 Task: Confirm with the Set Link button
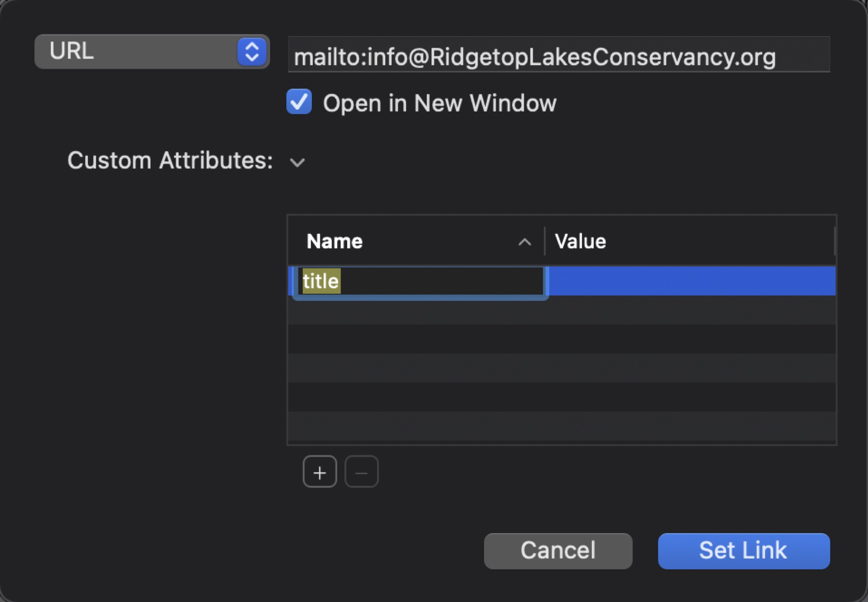(744, 551)
